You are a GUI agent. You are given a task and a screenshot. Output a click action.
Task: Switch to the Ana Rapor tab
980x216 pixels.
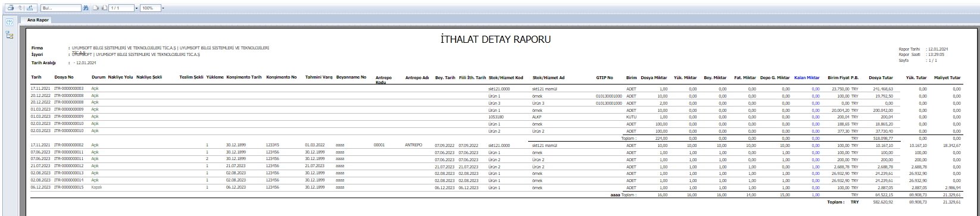(x=38, y=20)
